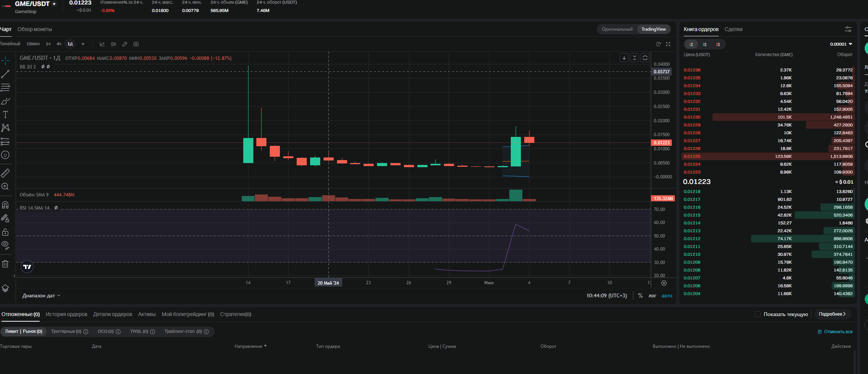Screen dimensions: 868x374
Task: Open the chart patterns tool
Action: [5, 128]
